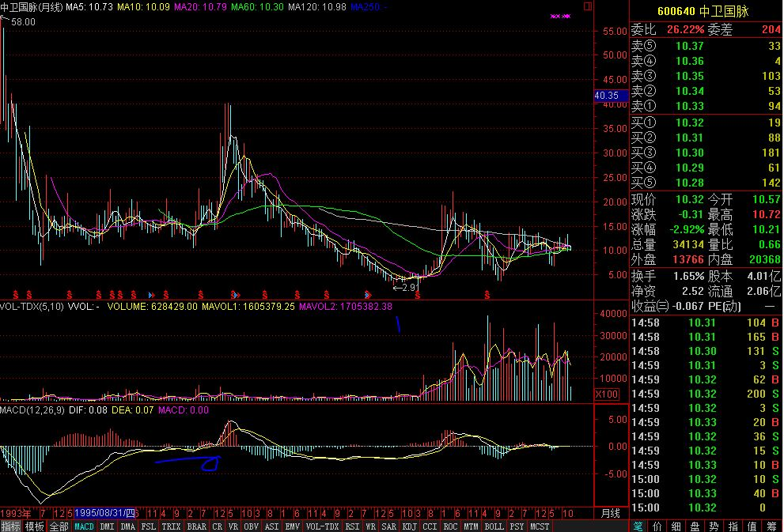Toggle the 指标 indicator mode button
Screen dimensions: 784x532
[11, 526]
